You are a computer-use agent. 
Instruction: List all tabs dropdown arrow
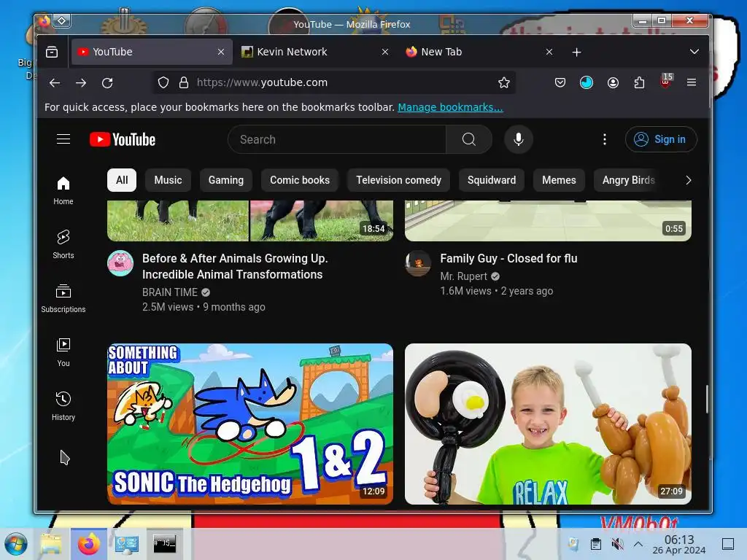coord(694,52)
